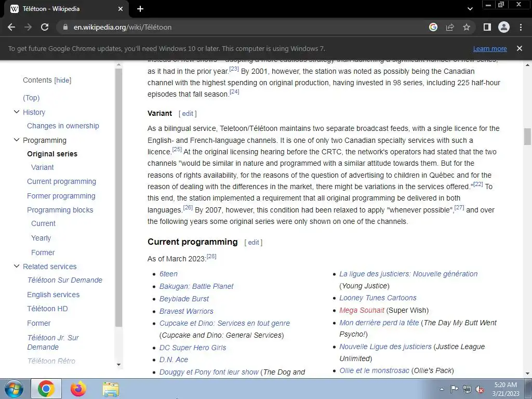Bookmark this page with star icon
532x399 pixels.
[x=467, y=27]
